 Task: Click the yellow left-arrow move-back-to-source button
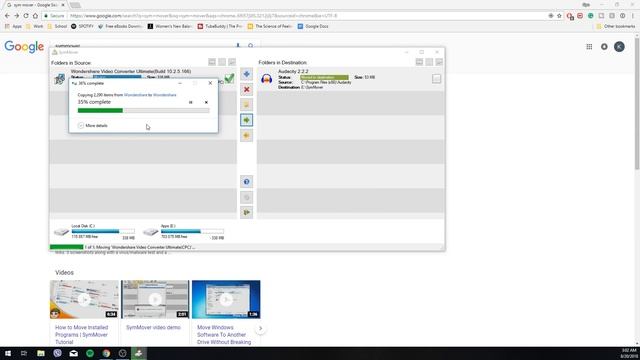pos(247,136)
